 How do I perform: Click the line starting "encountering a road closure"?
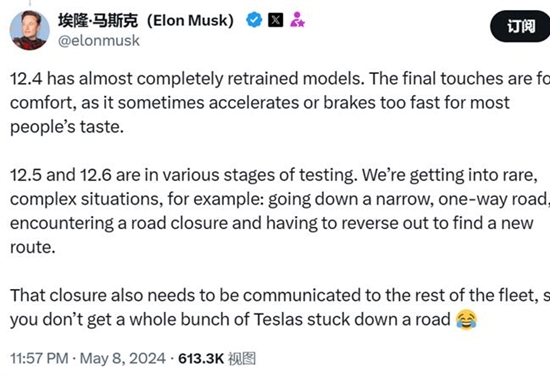[272, 223]
